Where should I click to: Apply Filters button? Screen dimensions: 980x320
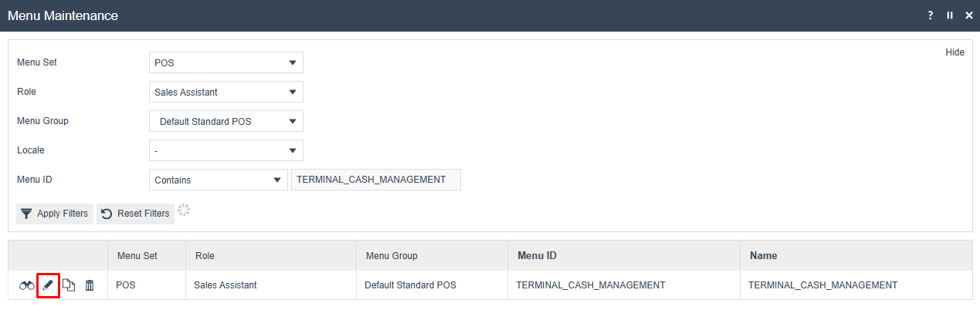coord(55,214)
